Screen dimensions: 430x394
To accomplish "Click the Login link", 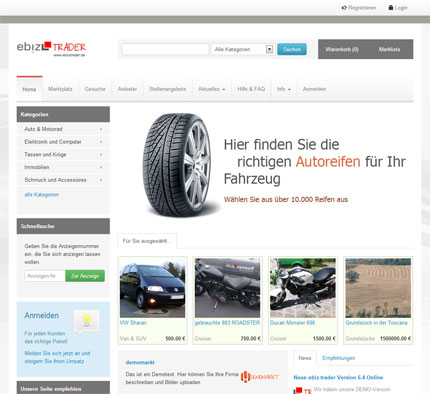I will 401,8.
